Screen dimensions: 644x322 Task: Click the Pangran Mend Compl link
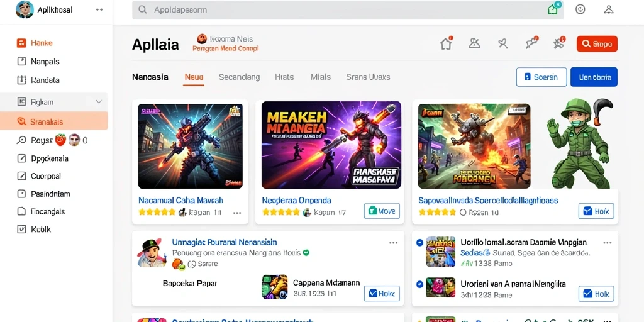click(226, 48)
